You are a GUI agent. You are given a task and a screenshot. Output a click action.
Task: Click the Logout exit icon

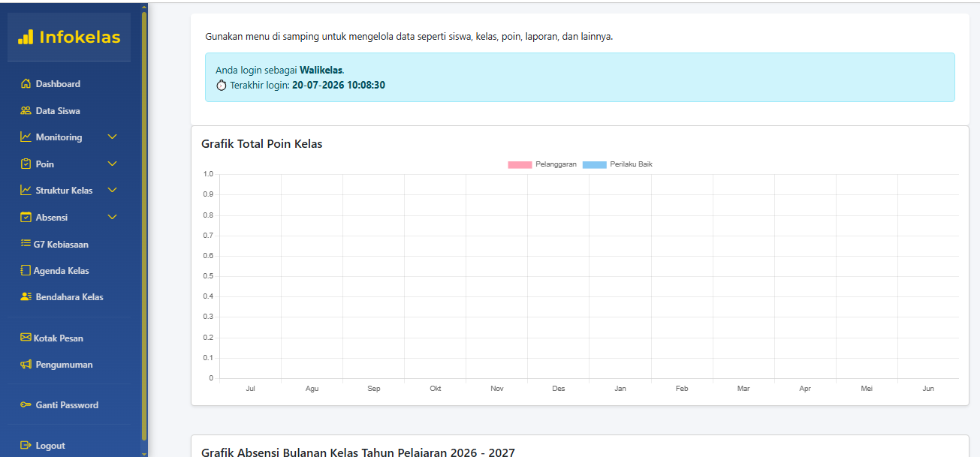click(x=26, y=446)
